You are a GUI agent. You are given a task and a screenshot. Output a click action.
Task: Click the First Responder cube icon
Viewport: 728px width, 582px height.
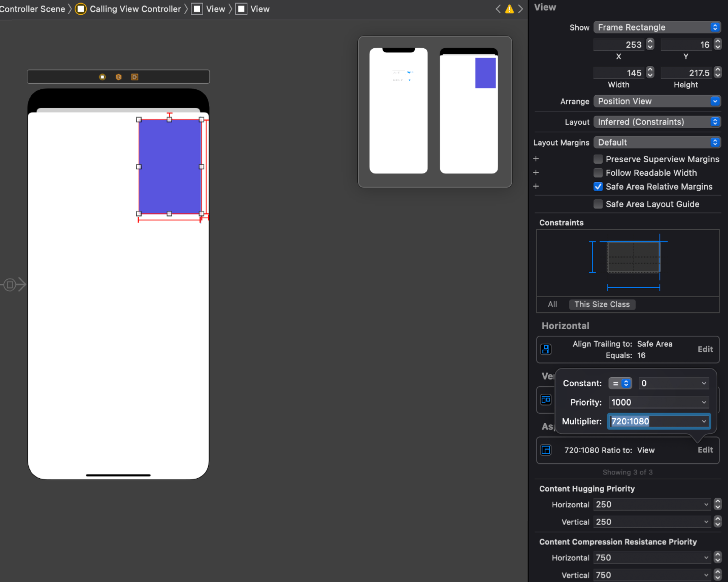[x=118, y=77]
